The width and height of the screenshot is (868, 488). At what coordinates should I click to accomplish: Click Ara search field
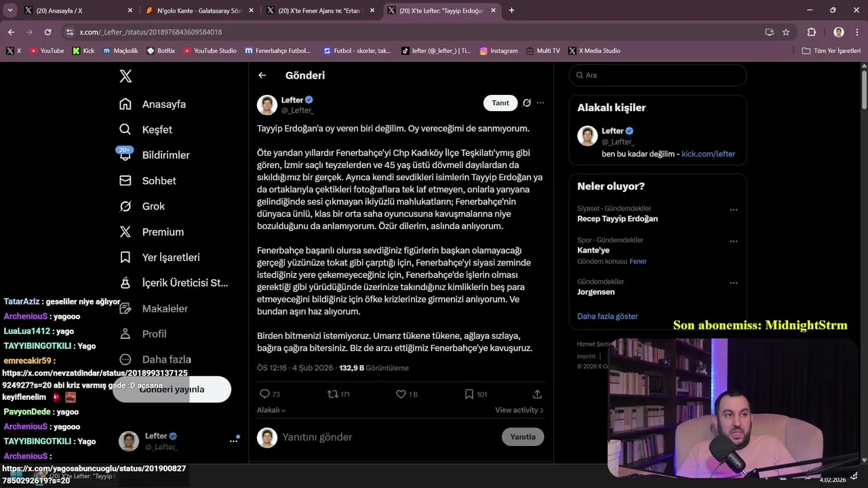[x=658, y=75]
